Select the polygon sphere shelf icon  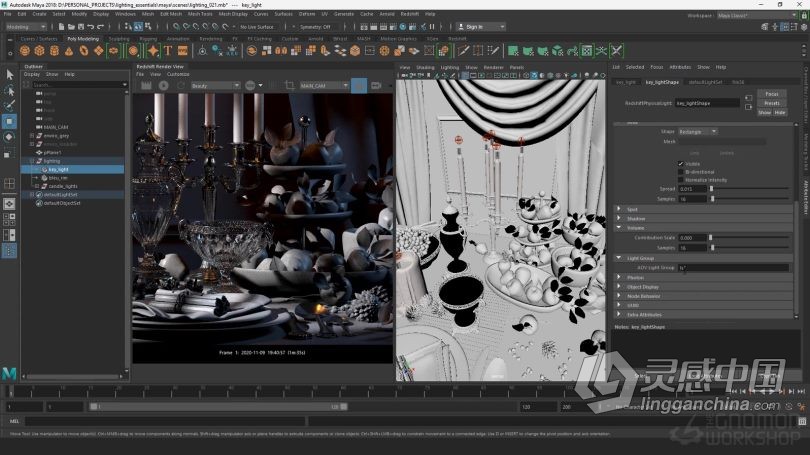pos(25,51)
